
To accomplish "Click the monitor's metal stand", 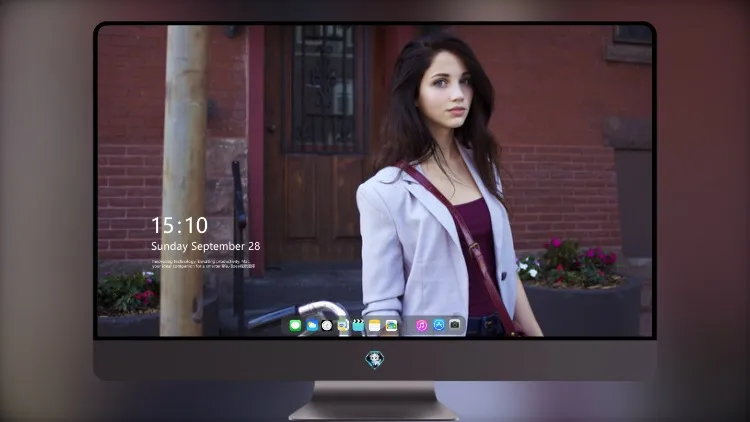I will [374, 401].
